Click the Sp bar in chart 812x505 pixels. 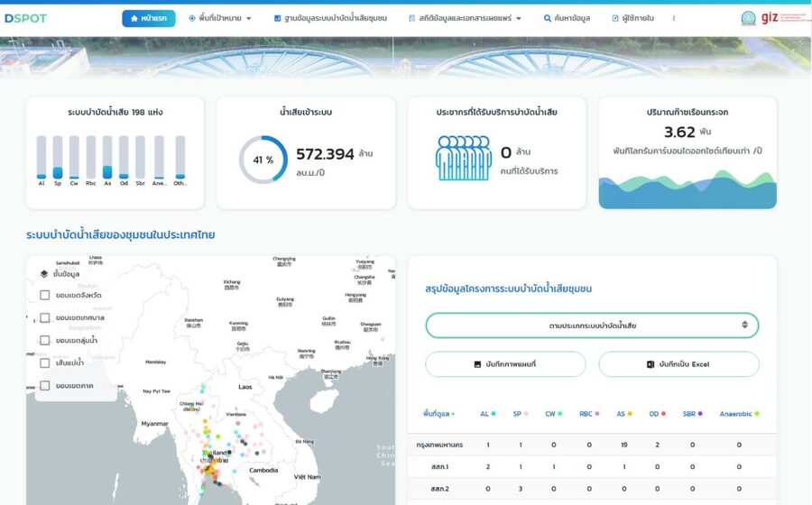tap(58, 157)
